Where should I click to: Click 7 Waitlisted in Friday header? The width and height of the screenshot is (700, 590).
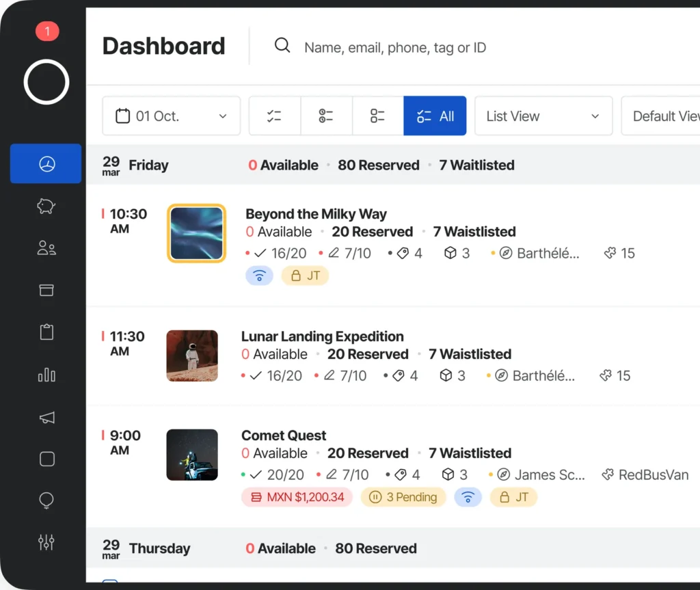click(x=476, y=165)
